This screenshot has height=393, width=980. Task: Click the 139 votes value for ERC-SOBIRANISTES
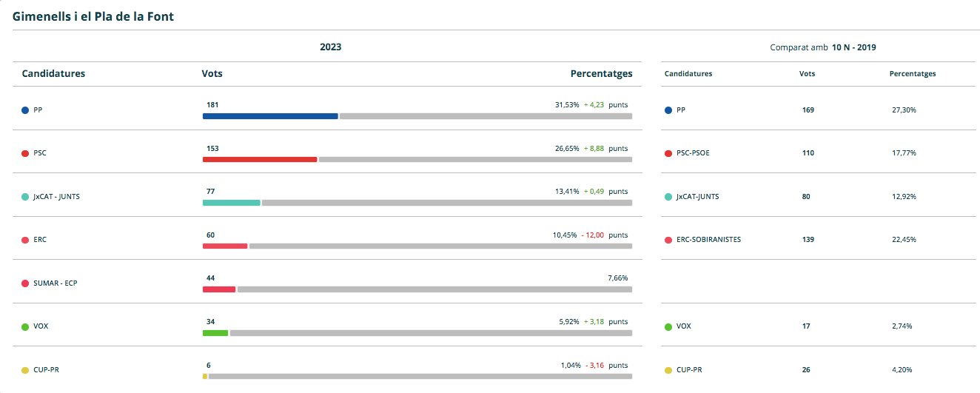click(x=808, y=240)
